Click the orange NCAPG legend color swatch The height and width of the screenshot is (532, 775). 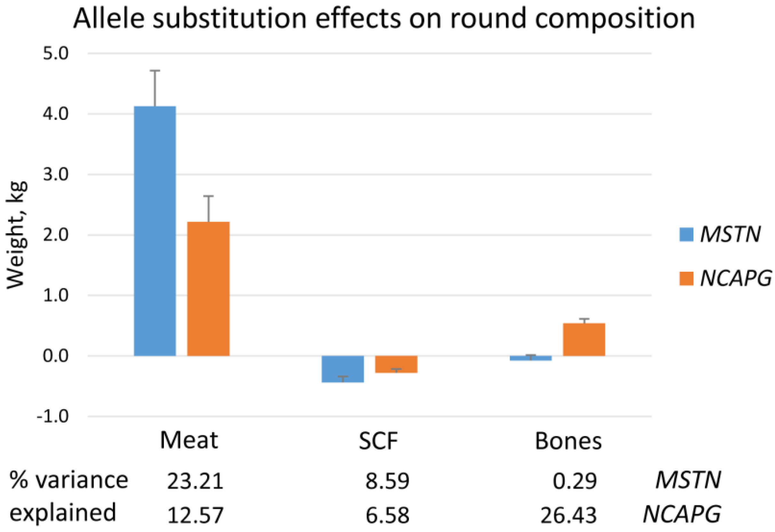pyautogui.click(x=686, y=279)
